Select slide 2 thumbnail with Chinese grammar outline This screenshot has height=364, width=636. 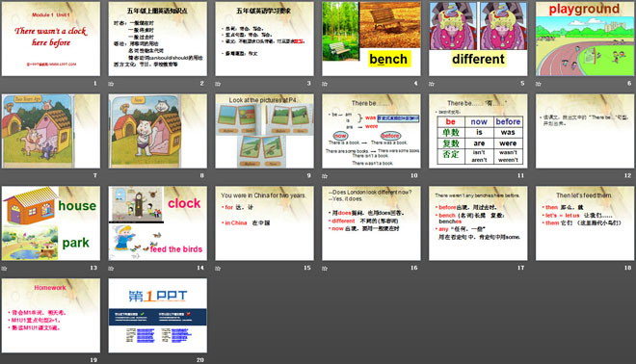pyautogui.click(x=157, y=39)
